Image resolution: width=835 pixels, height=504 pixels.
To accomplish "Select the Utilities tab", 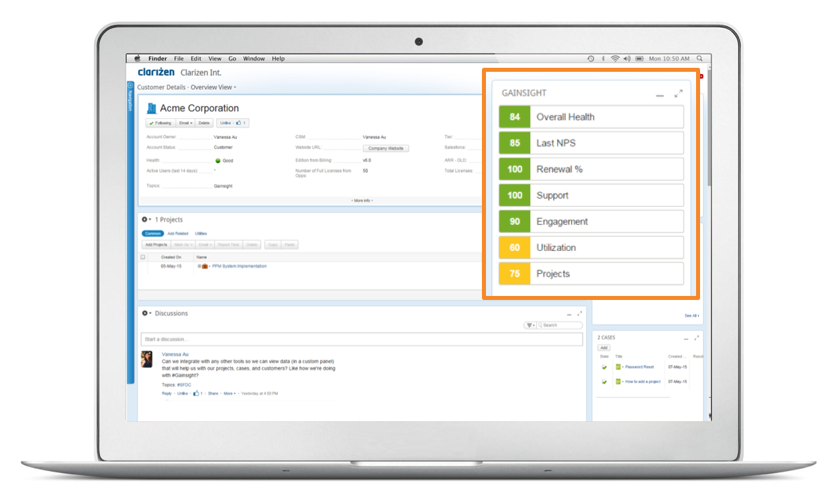I will click(x=201, y=234).
